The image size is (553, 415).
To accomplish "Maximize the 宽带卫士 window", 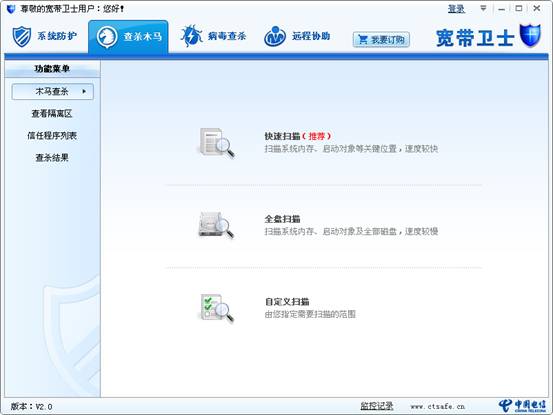I will pyautogui.click(x=518, y=8).
